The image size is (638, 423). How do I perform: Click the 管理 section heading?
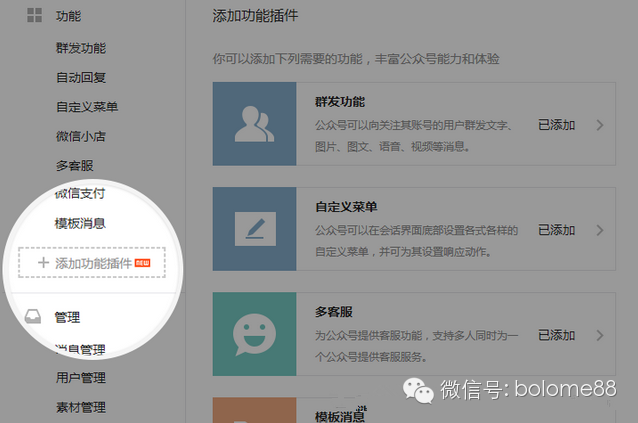68,317
